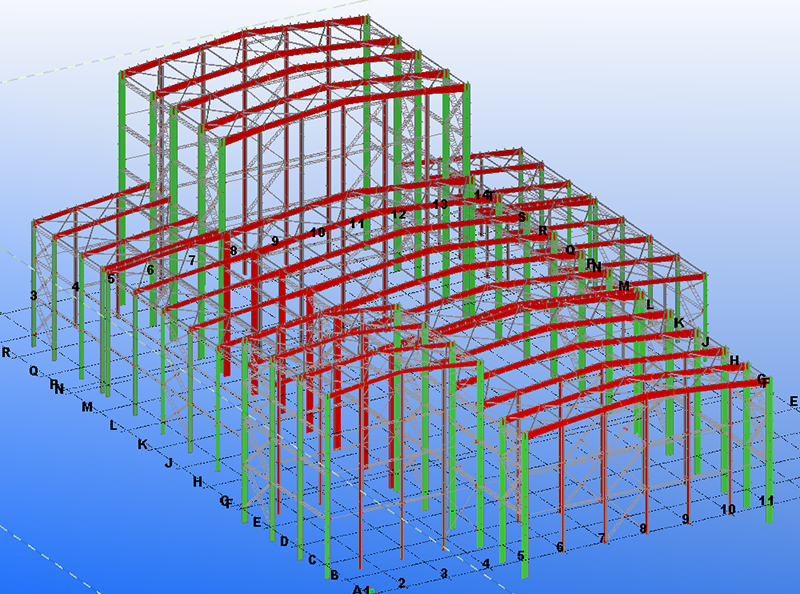Click grid label 10 at the bottom right
Viewport: 800px width, 594px height.
tap(727, 509)
